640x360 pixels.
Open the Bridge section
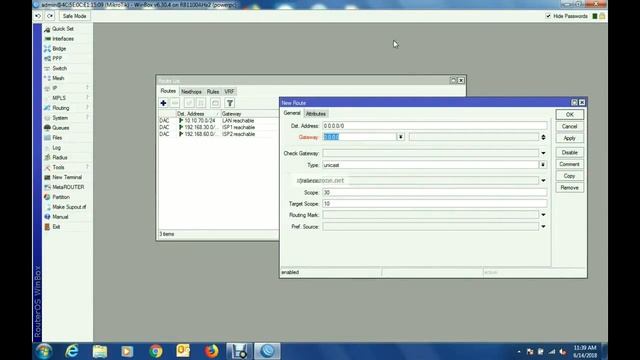coord(59,49)
